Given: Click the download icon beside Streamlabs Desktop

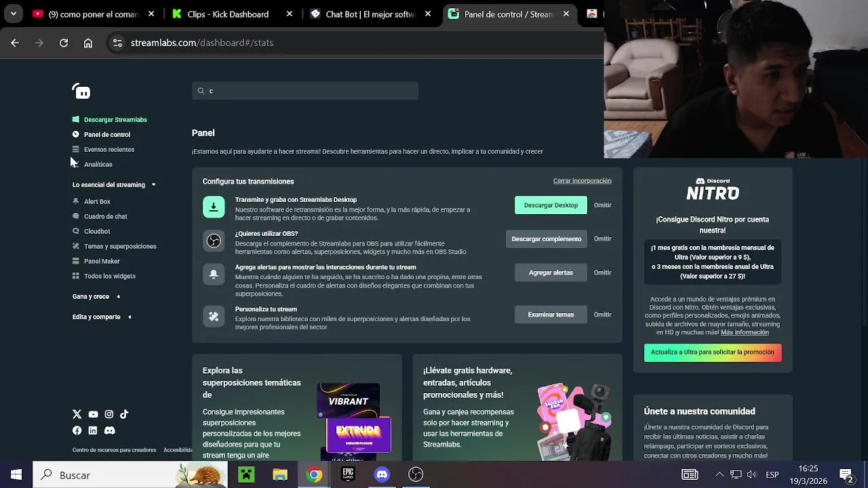Looking at the screenshot, I should [214, 207].
